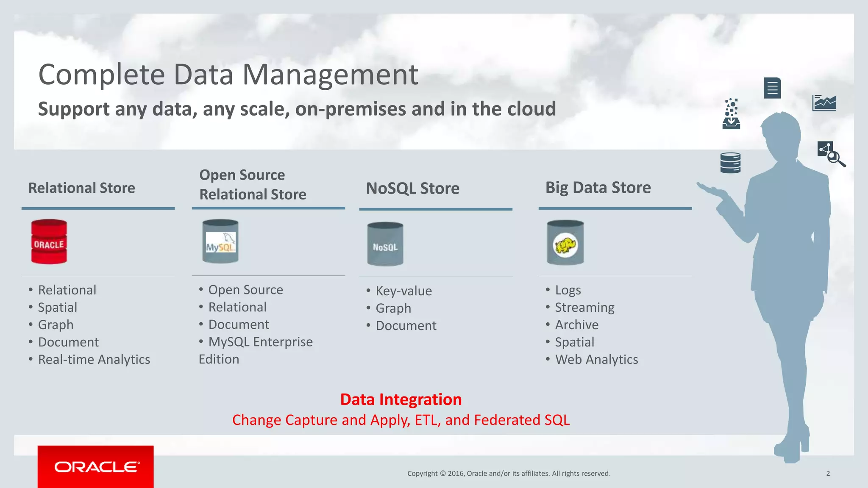
Task: Click the Web Analytics bullet item
Action: coord(596,359)
